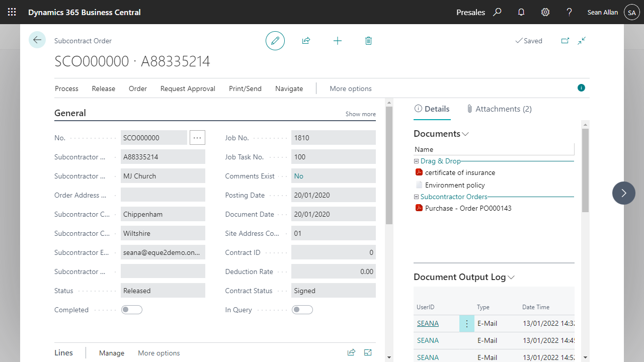Click the Job No. field

pyautogui.click(x=334, y=138)
